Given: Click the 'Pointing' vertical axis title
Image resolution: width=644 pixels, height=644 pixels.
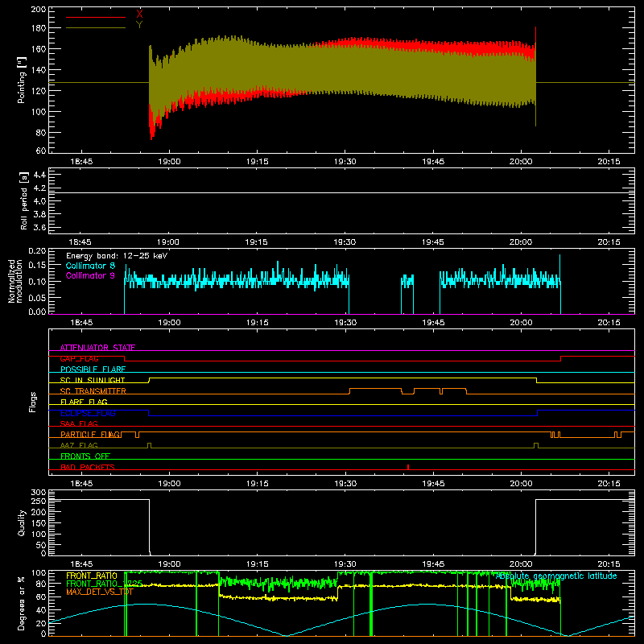Looking at the screenshot, I should click(x=21, y=80).
